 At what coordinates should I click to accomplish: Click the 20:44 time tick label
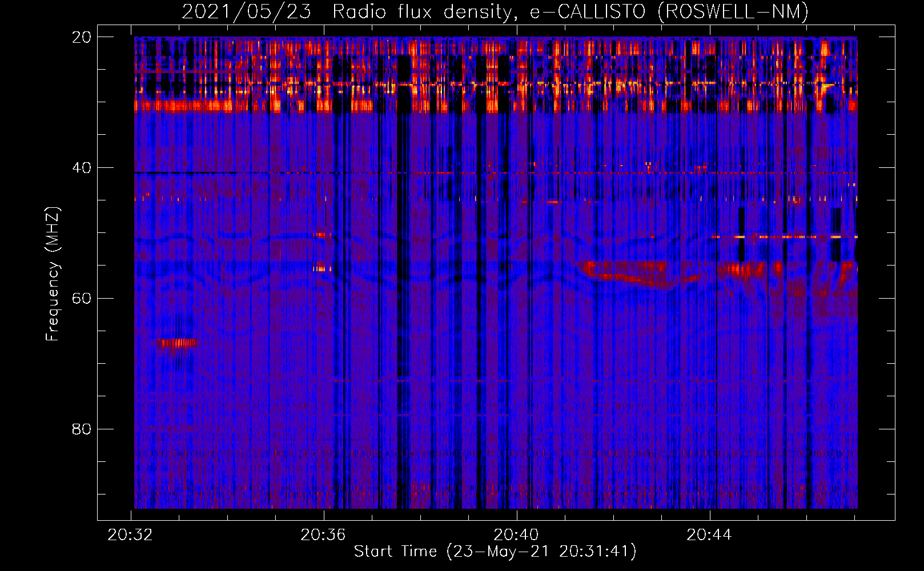coord(709,535)
